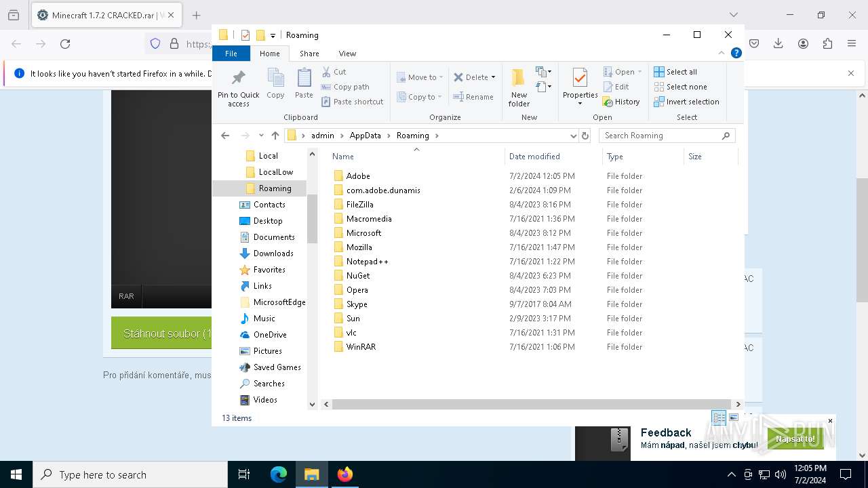Expand address bar history dropdown
The image size is (868, 488).
coord(573,136)
